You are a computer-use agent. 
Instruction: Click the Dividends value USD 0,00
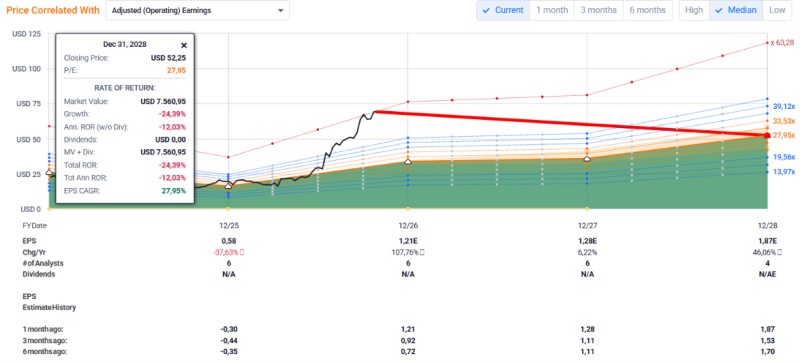coord(170,139)
